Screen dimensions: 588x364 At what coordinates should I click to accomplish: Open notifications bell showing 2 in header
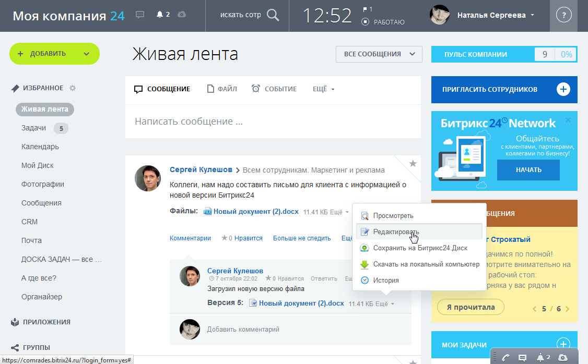163,14
